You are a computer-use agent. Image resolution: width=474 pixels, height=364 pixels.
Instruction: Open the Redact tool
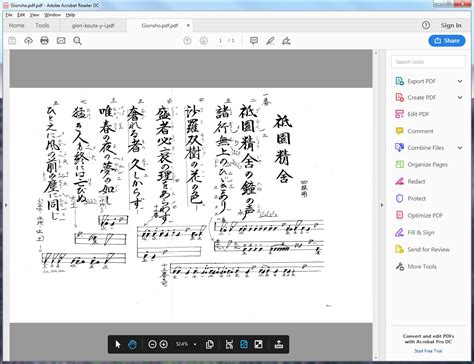[410, 181]
